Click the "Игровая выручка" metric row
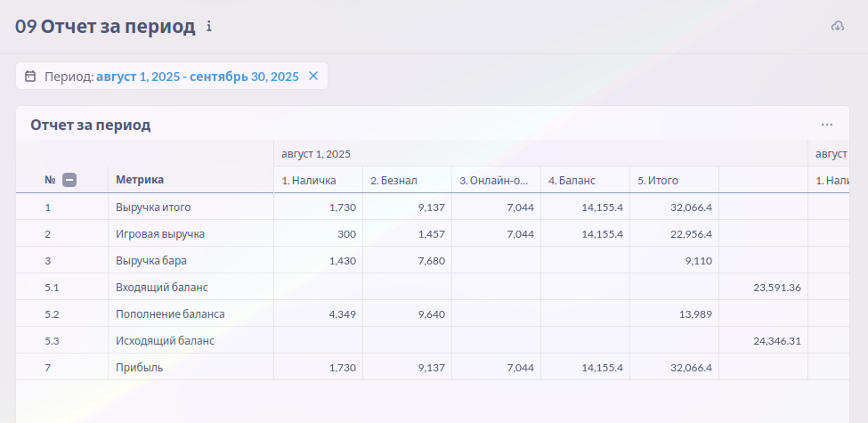 (x=160, y=234)
